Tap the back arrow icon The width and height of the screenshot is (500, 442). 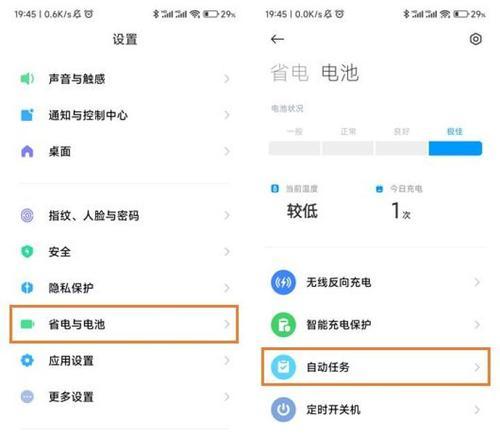tap(277, 39)
